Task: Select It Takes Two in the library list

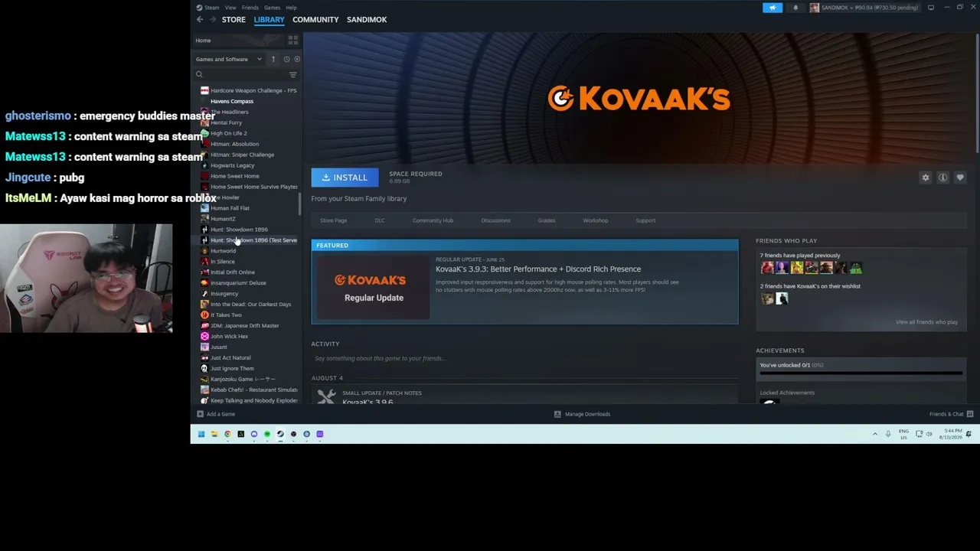Action: point(226,315)
